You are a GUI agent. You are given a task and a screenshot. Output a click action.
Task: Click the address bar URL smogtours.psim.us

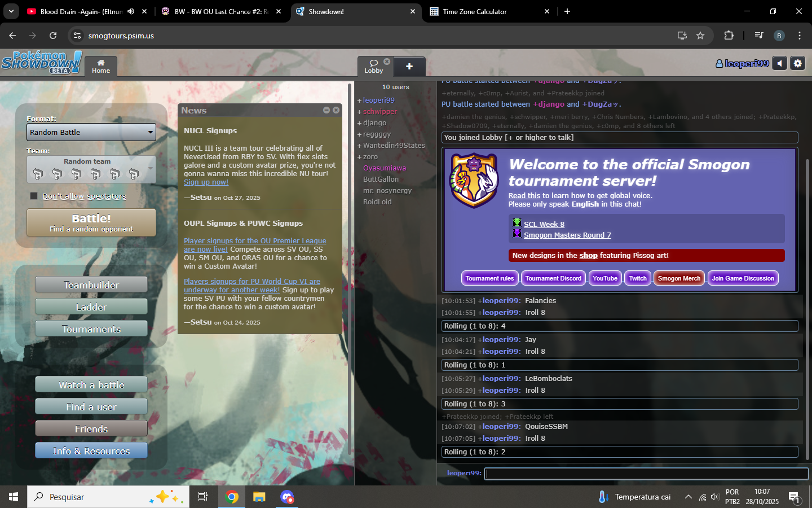pyautogui.click(x=121, y=36)
